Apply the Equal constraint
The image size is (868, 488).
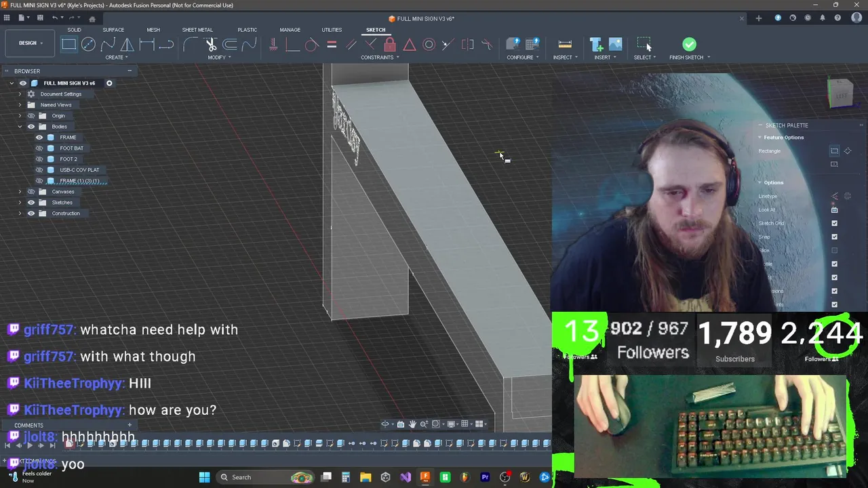[332, 45]
